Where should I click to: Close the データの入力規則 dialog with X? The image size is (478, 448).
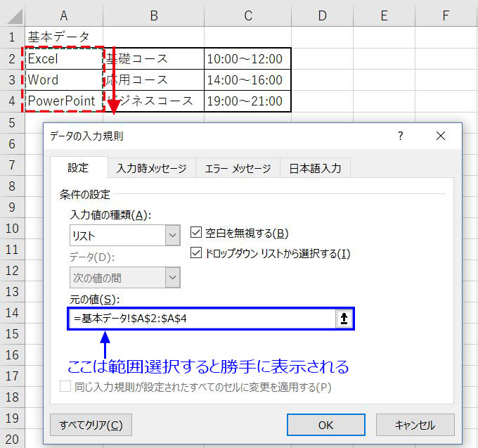[441, 136]
